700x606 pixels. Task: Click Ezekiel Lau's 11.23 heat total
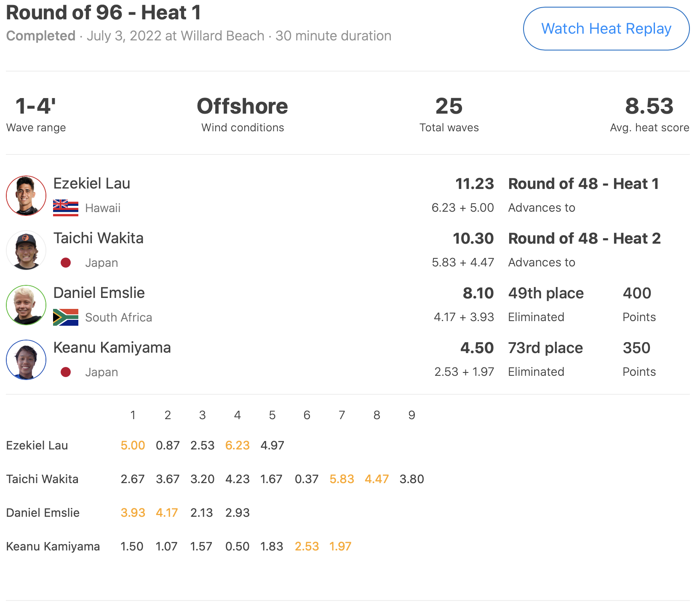[474, 184]
